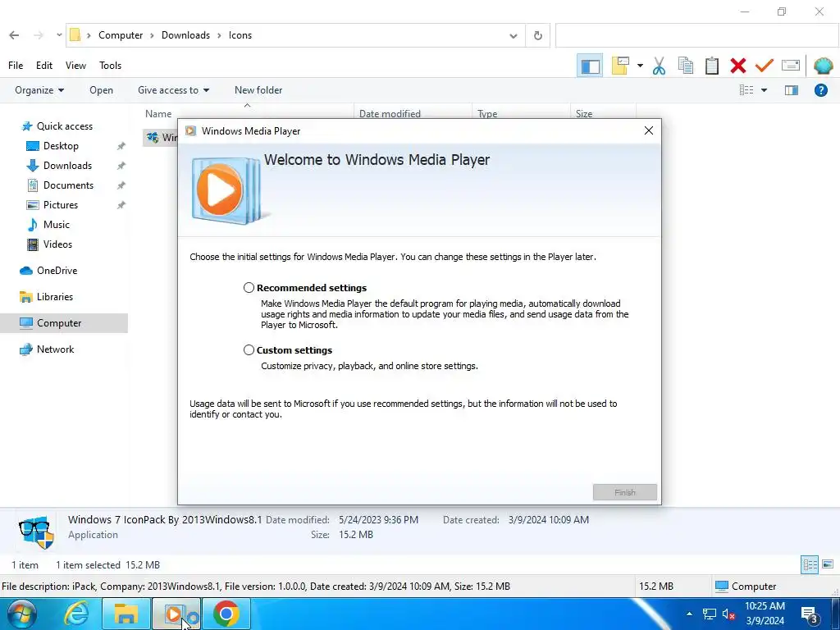Image resolution: width=840 pixels, height=630 pixels.
Task: Open Explorer Help icon
Action: pyautogui.click(x=820, y=90)
